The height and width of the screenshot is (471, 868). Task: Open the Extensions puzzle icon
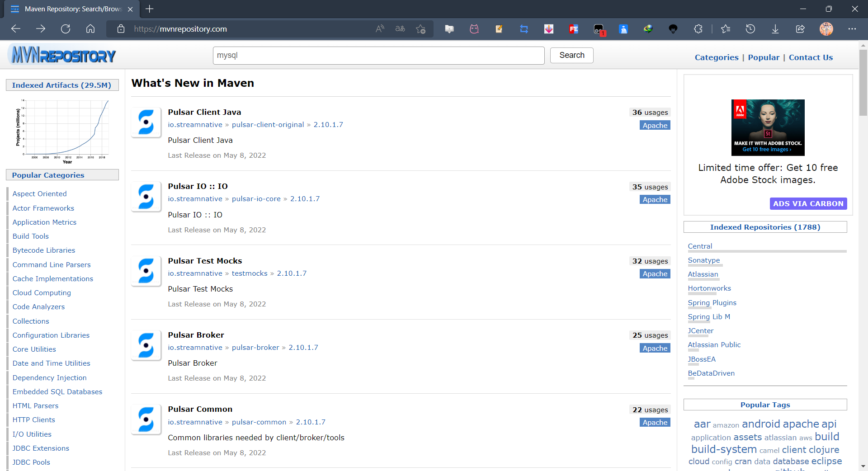tap(698, 29)
